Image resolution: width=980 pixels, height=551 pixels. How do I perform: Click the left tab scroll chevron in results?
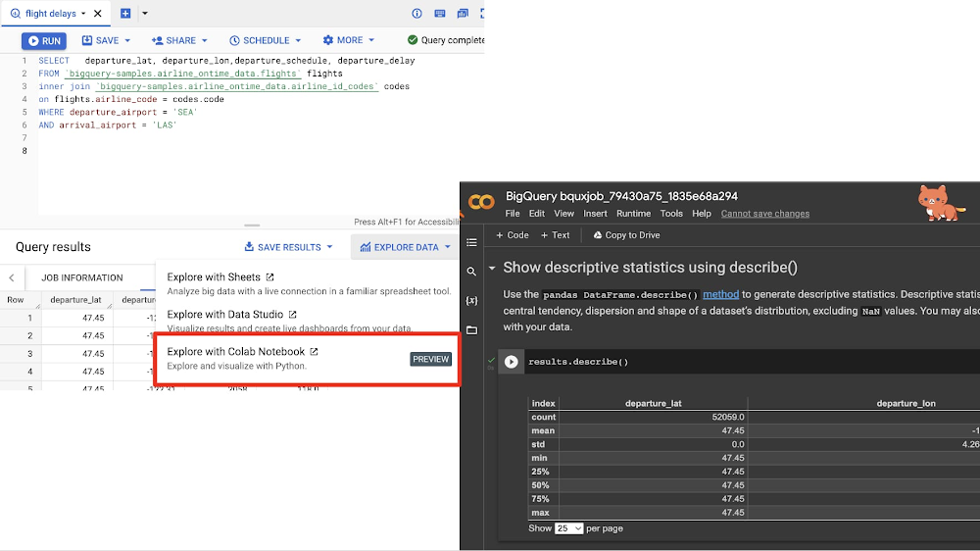(11, 277)
